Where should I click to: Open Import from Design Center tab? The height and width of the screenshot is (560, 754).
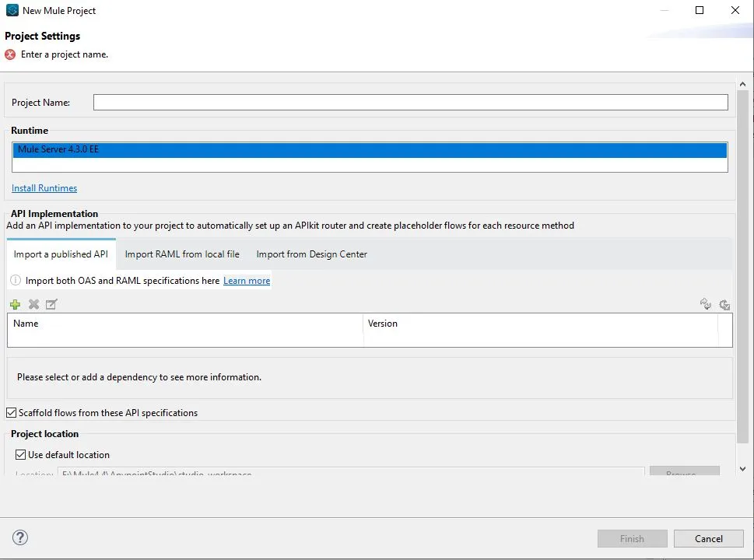tap(311, 254)
